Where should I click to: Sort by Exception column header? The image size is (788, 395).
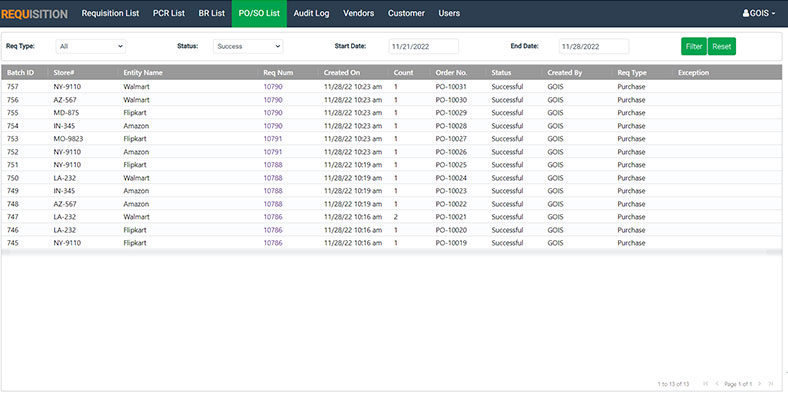coord(694,72)
